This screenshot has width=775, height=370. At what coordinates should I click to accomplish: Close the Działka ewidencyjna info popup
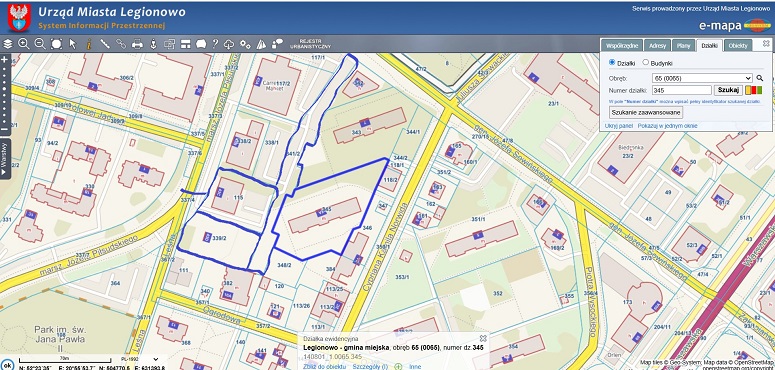click(x=483, y=338)
